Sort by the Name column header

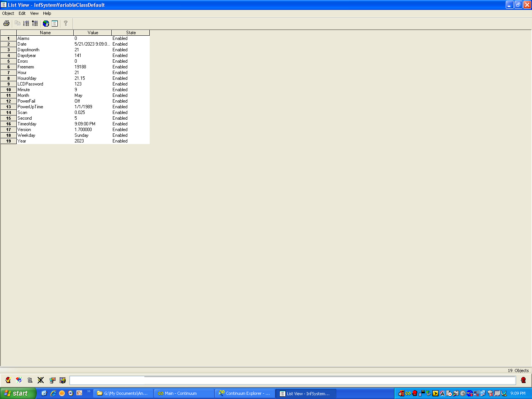[45, 33]
